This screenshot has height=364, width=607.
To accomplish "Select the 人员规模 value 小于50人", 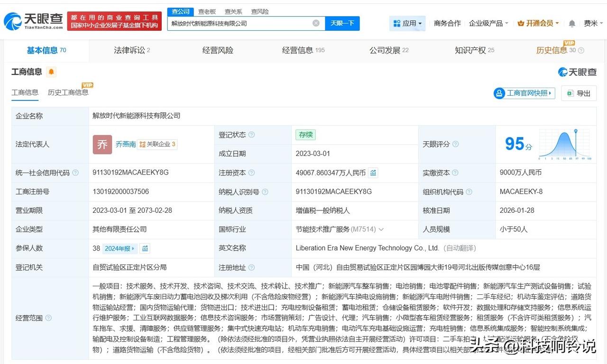I will pos(514,229).
